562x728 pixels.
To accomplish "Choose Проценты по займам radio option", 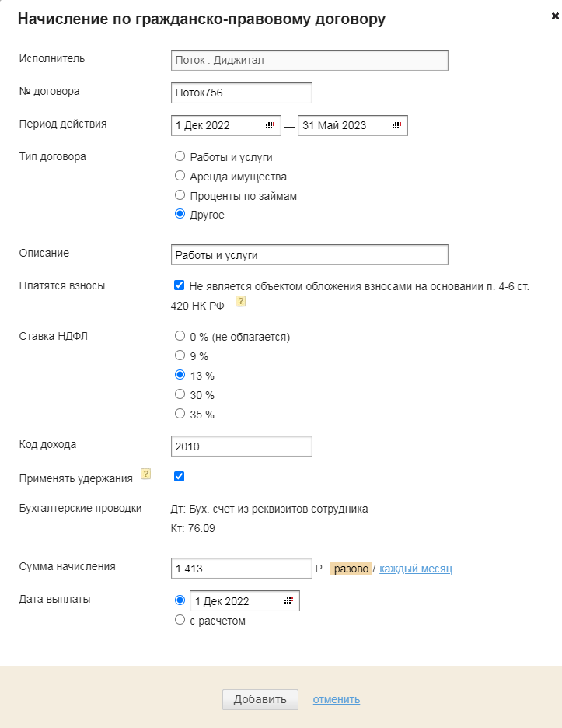I will pos(180,195).
